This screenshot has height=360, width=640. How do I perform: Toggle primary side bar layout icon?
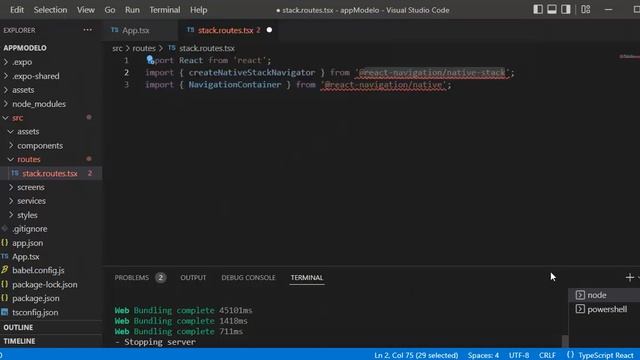click(538, 9)
